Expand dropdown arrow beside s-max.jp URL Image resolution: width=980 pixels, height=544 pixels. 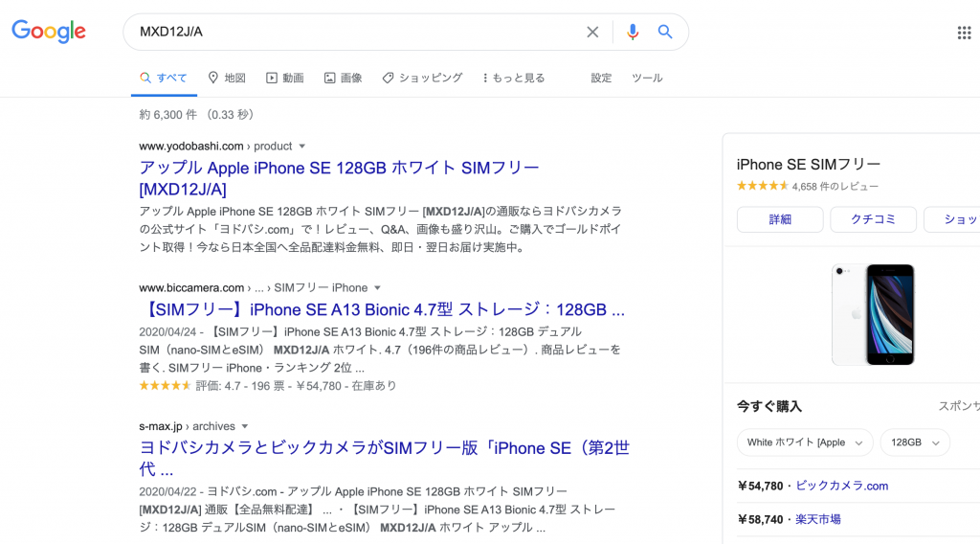[x=245, y=426]
